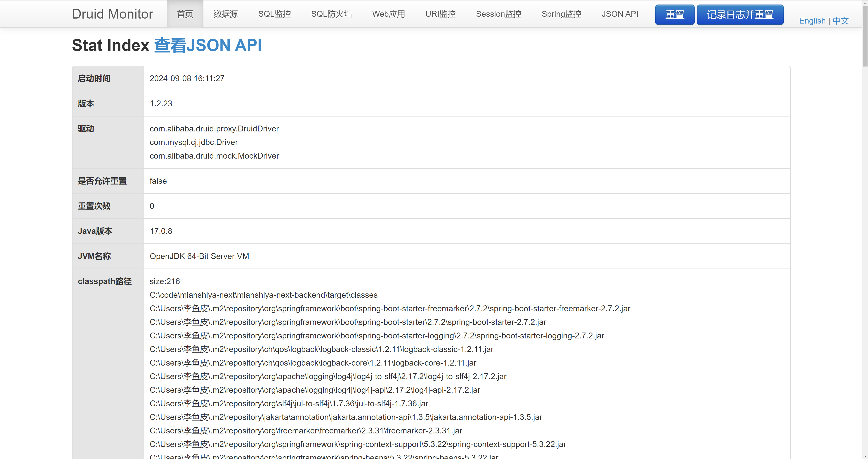
Task: Open the 查看JSON API link
Action: (x=208, y=45)
